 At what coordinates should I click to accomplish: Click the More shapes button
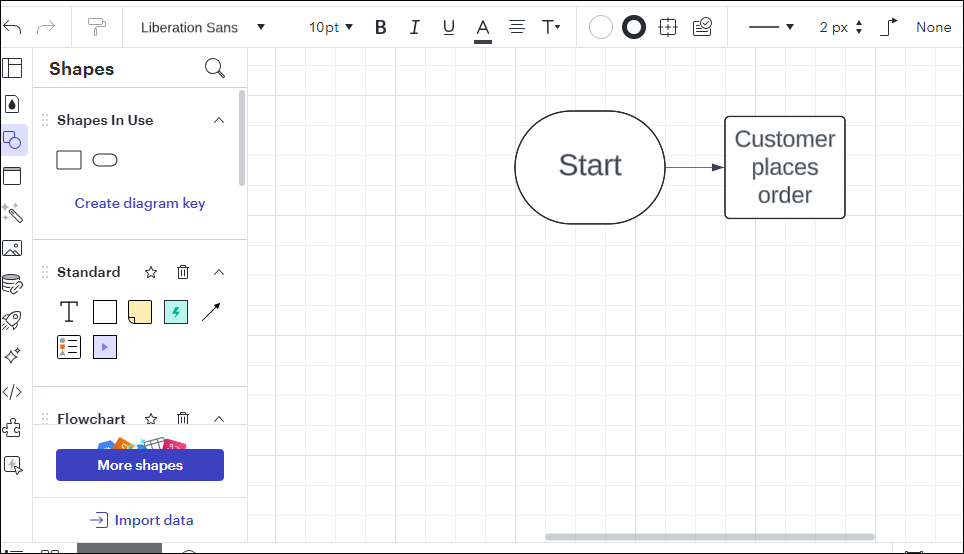(x=140, y=465)
